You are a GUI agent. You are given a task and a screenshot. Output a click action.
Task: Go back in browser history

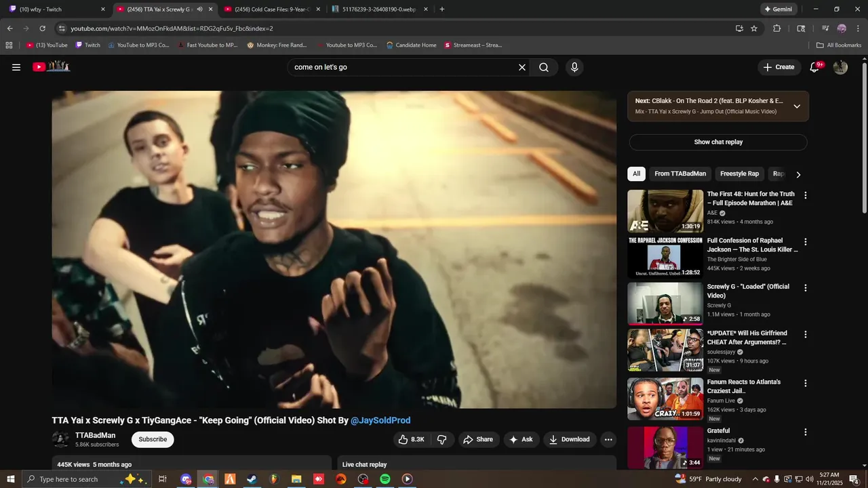(x=9, y=28)
